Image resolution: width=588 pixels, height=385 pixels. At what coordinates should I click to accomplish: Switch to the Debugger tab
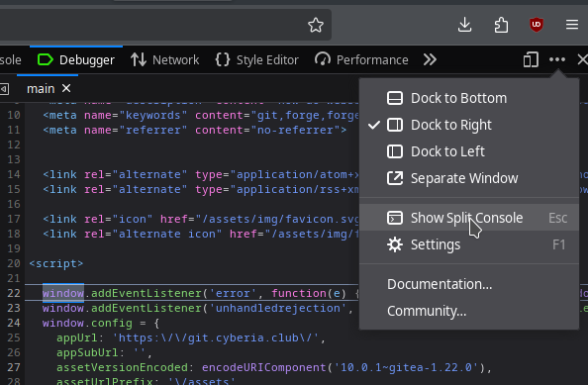click(x=76, y=59)
